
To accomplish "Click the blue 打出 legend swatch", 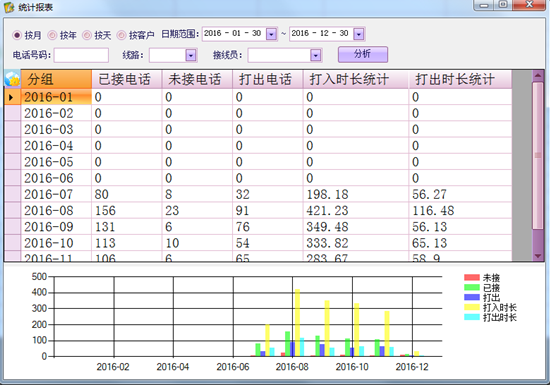I will (472, 297).
